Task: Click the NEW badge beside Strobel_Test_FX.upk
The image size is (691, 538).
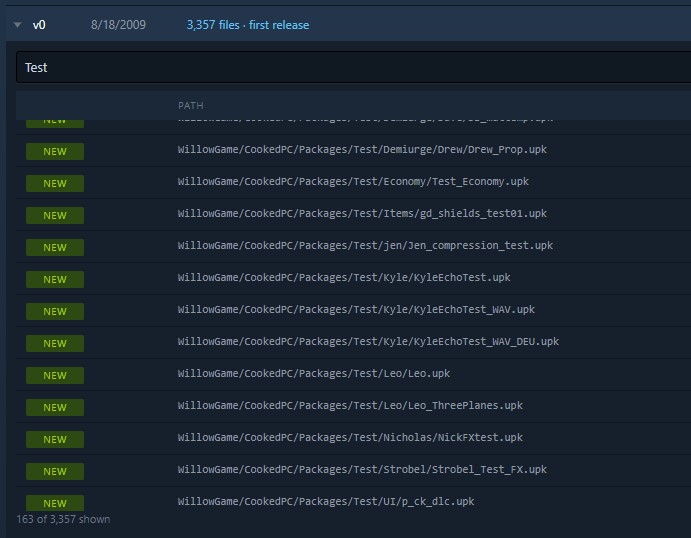Action: (x=55, y=471)
